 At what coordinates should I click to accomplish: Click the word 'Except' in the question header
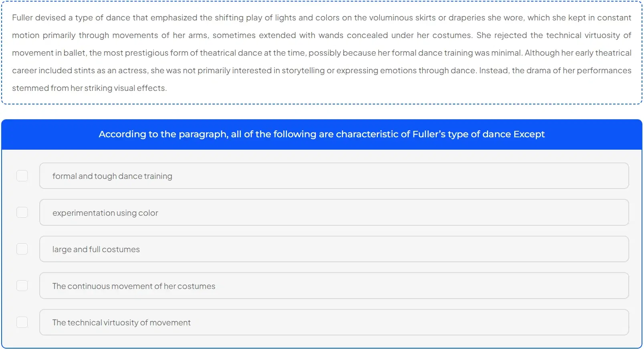click(529, 134)
